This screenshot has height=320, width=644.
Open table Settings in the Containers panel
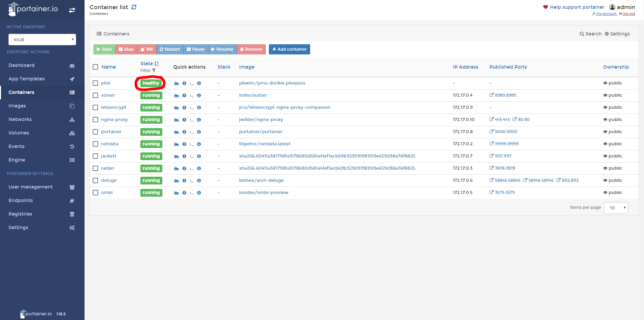point(617,34)
